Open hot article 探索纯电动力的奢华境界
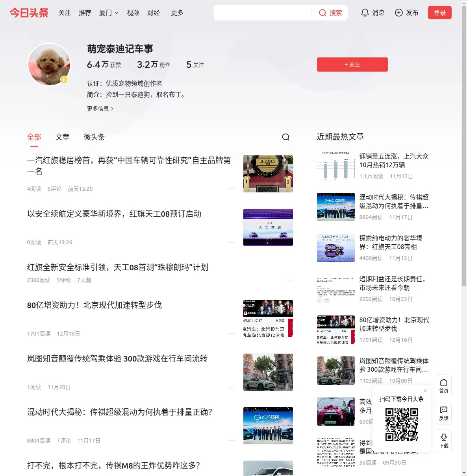Screen dimensions: 467x476 coord(391,242)
